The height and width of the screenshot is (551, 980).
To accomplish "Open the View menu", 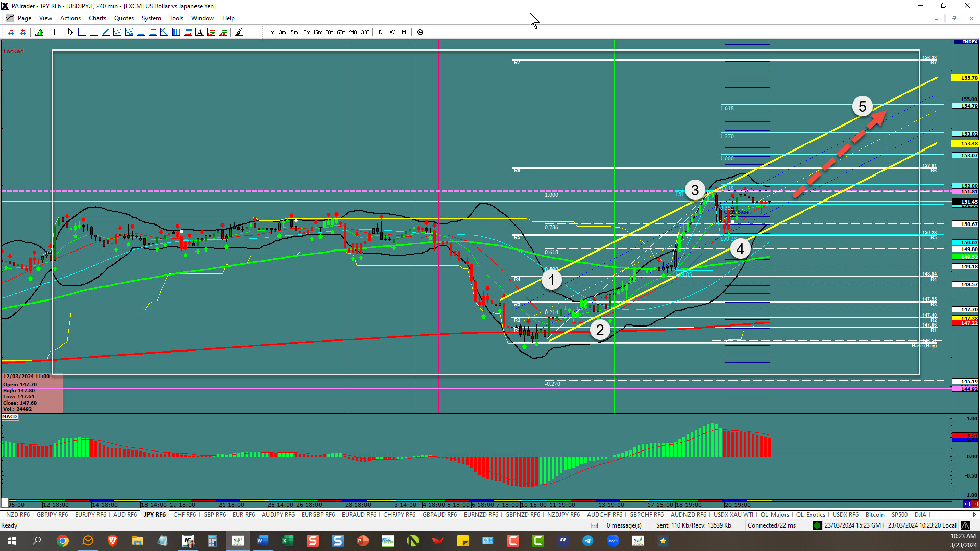I will 46,18.
